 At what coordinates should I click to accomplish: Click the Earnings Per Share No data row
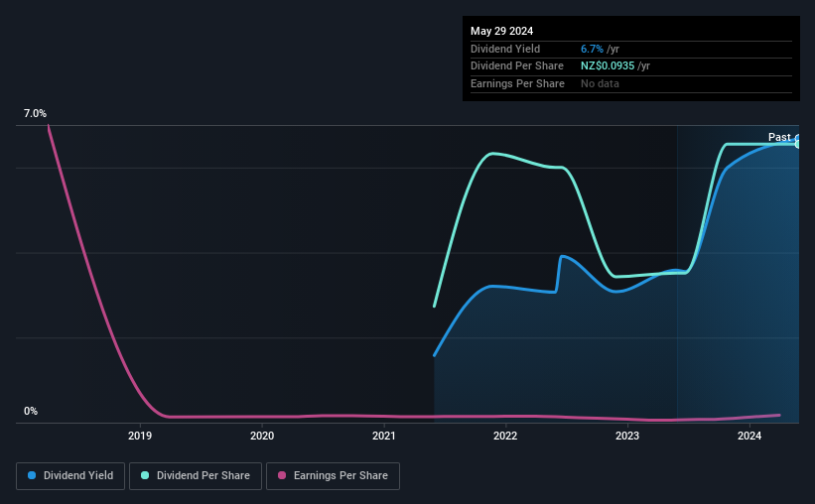631,83
